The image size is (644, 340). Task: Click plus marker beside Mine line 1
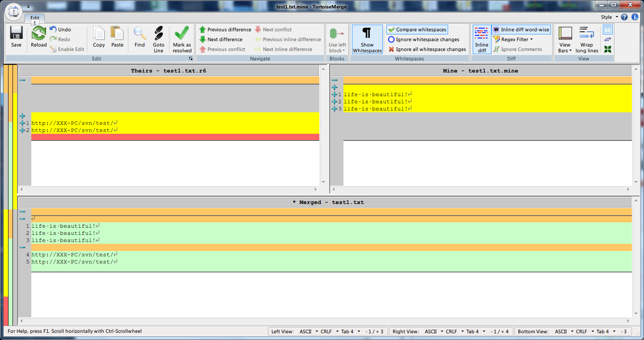pyautogui.click(x=334, y=94)
